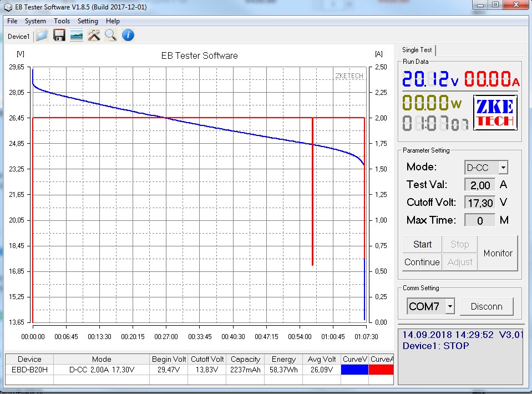532x394 pixels.
Task: Select the Single Test tab
Action: tap(418, 50)
